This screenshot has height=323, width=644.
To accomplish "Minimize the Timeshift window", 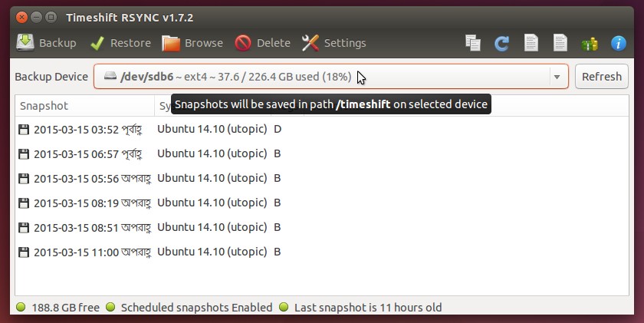I will [x=36, y=17].
